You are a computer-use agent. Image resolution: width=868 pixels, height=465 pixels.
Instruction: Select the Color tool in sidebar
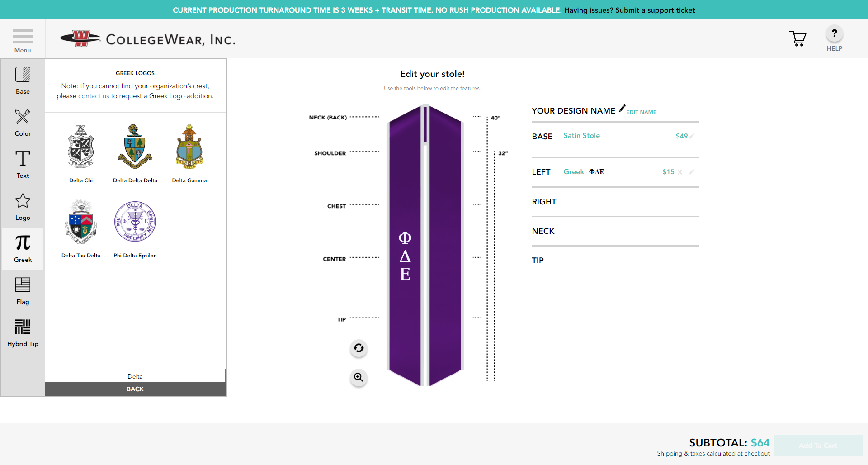pos(23,123)
